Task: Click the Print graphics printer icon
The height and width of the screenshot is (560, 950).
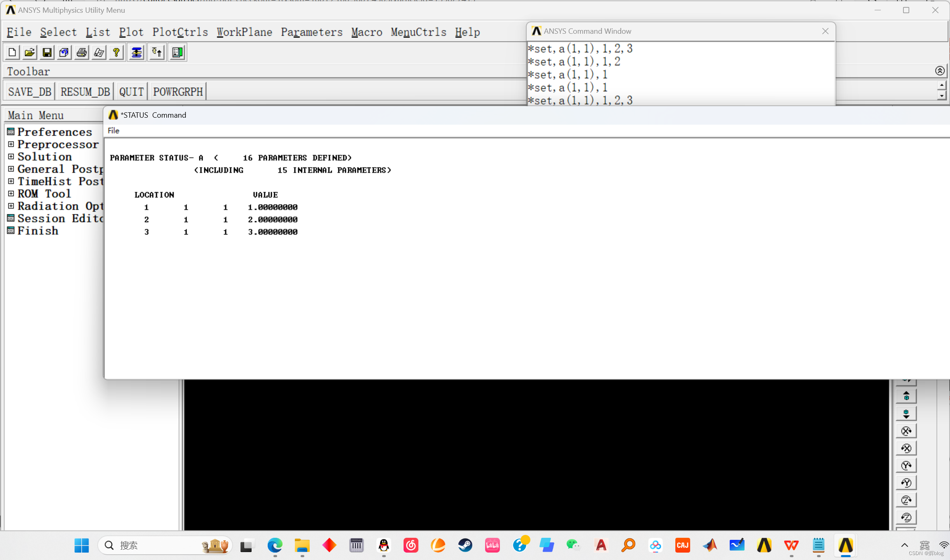Action: 82,53
